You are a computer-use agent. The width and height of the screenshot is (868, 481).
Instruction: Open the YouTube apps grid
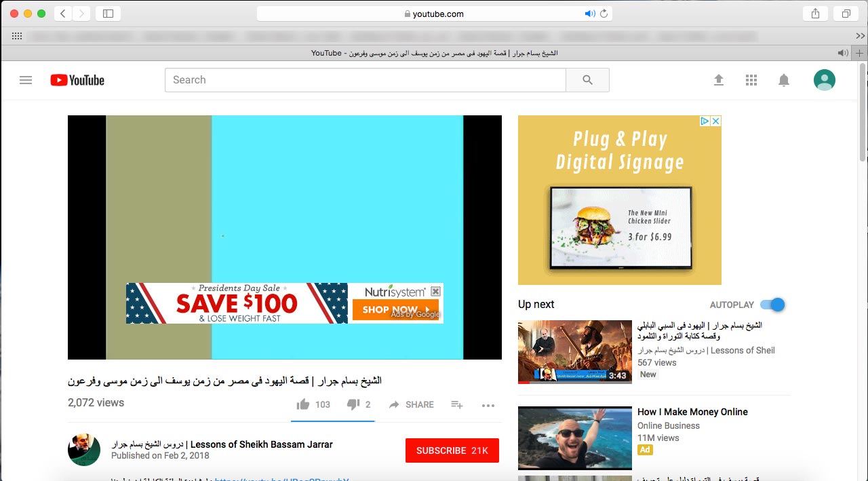751,80
